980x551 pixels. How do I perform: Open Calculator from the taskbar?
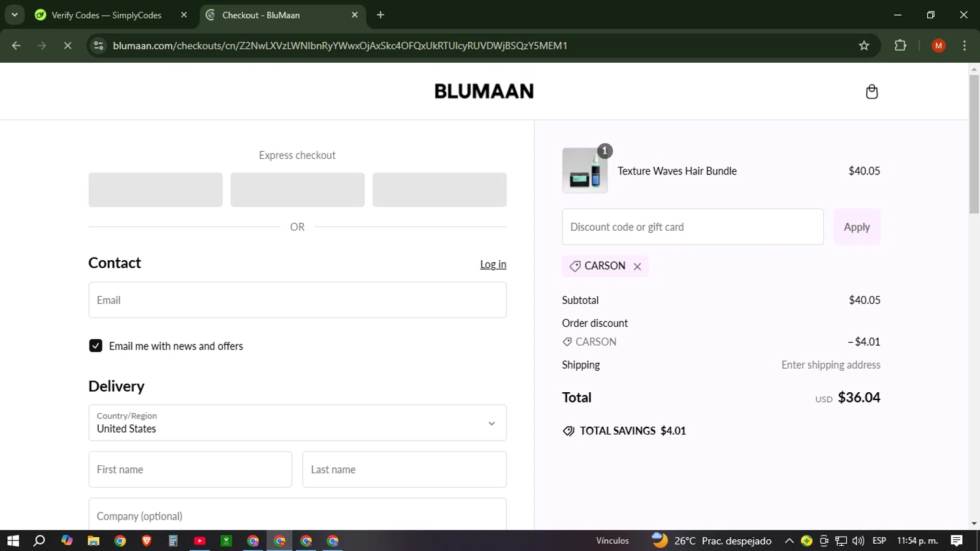tap(173, 541)
